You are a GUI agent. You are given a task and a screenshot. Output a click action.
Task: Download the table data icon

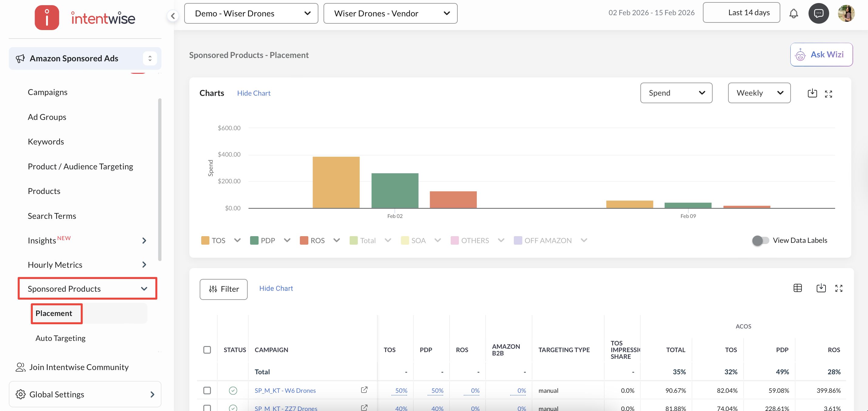click(x=821, y=288)
